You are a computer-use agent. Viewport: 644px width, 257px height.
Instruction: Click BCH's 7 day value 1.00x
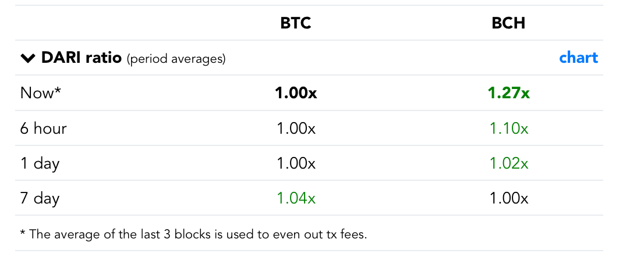(x=509, y=198)
